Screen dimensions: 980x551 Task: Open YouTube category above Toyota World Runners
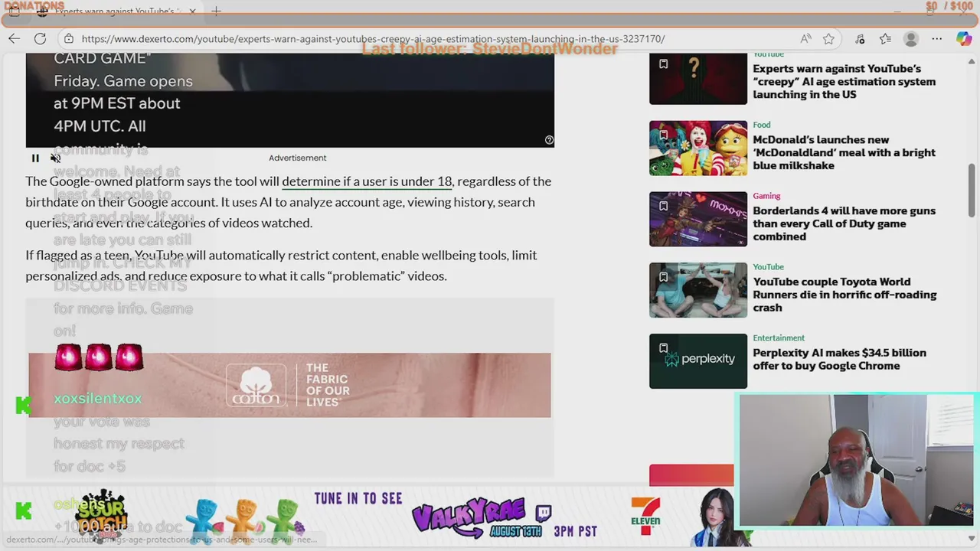tap(768, 266)
